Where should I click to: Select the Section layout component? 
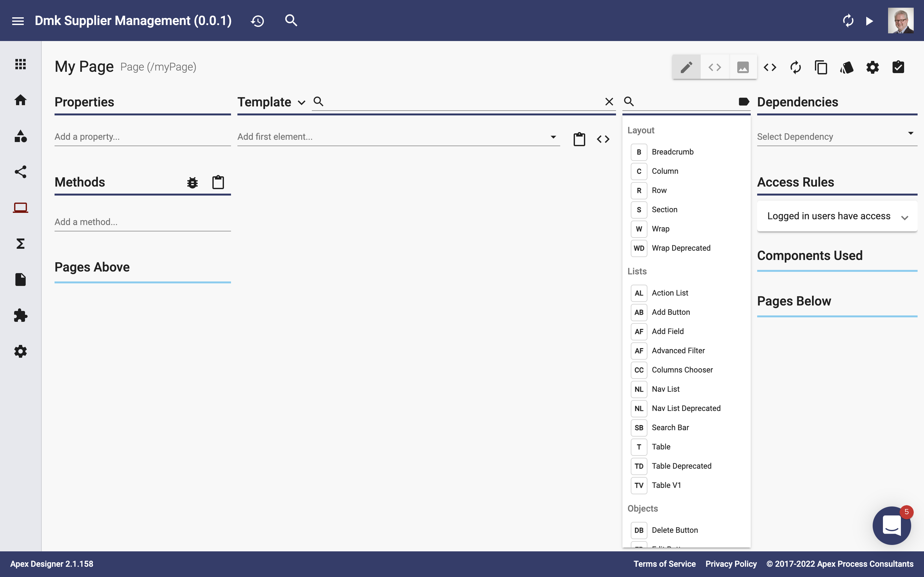point(664,209)
